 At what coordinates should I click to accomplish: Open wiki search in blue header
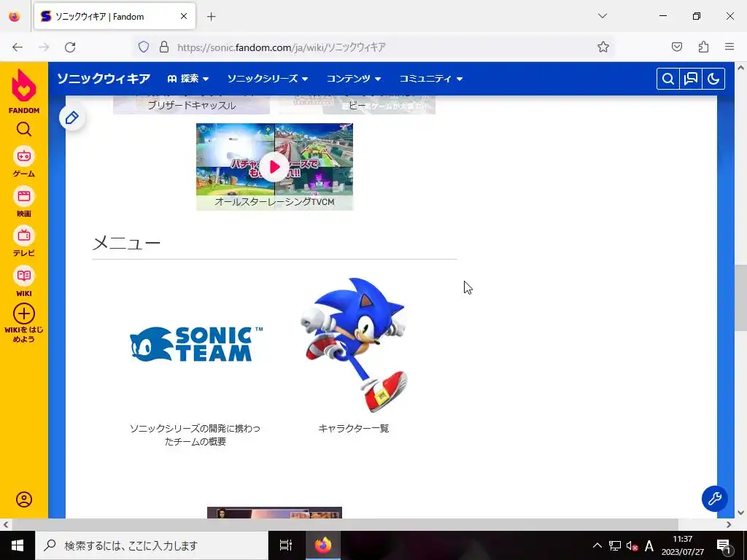click(x=668, y=79)
